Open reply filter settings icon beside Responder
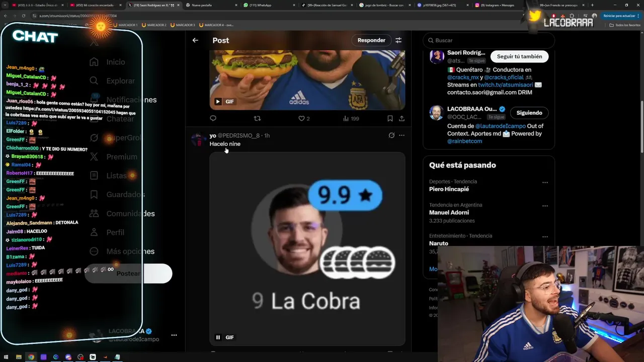The image size is (644, 362). [398, 40]
